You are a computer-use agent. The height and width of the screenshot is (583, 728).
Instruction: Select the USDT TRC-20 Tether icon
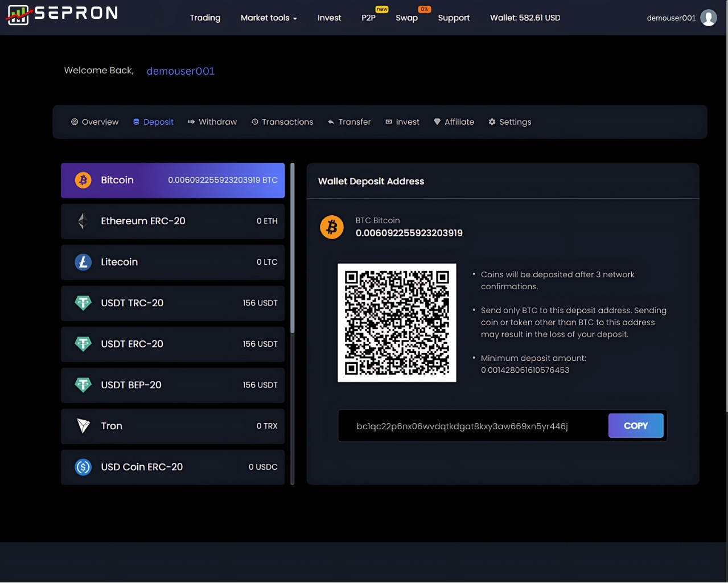(x=83, y=303)
